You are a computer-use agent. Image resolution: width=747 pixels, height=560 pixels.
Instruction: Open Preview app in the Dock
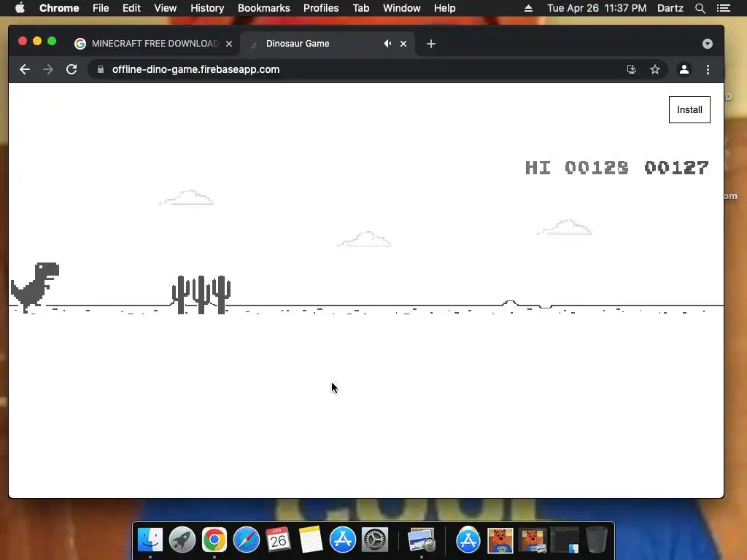click(422, 540)
